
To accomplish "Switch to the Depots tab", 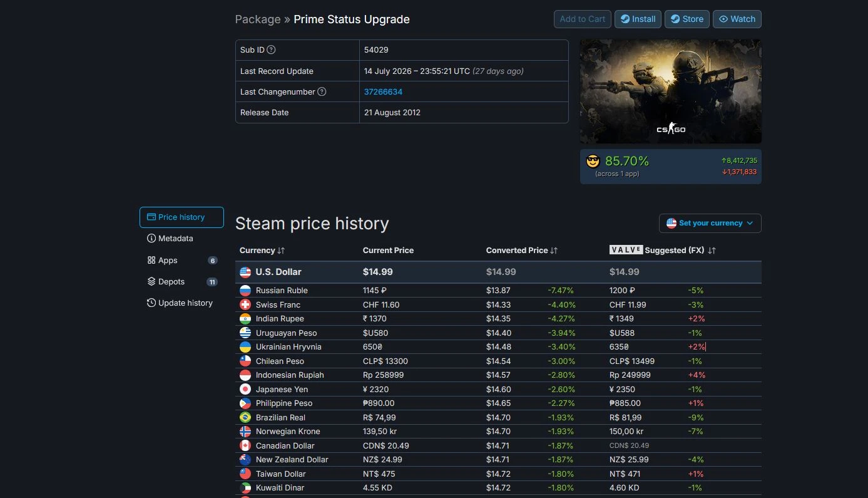I will coord(181,282).
